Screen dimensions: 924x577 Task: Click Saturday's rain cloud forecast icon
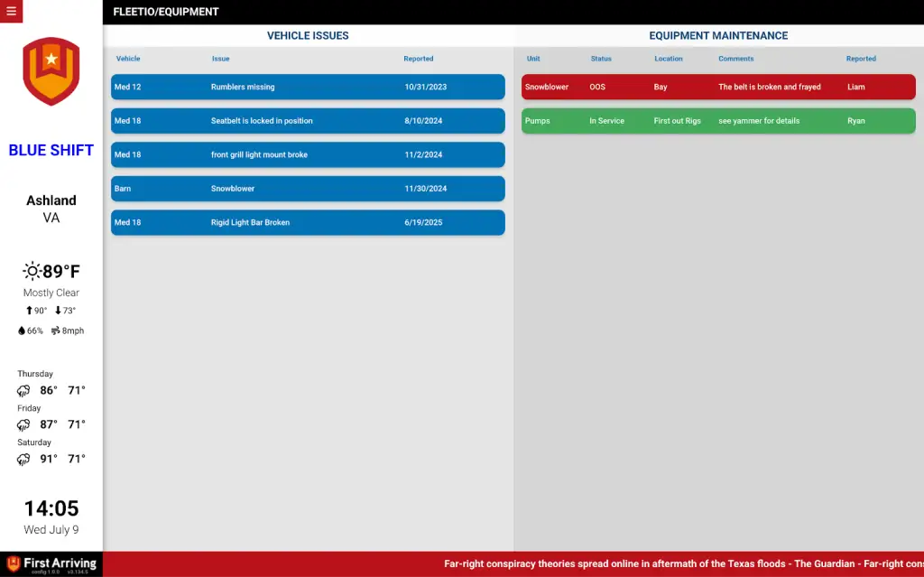tap(23, 459)
